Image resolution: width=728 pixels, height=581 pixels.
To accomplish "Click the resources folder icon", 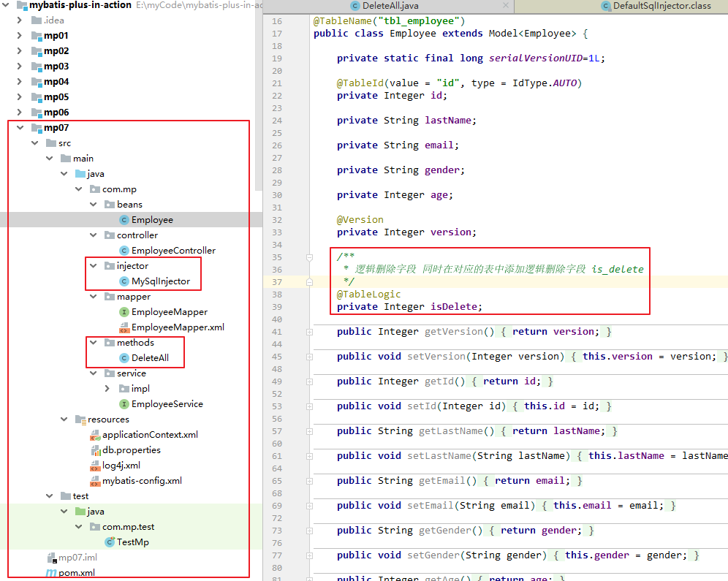I will 81,419.
